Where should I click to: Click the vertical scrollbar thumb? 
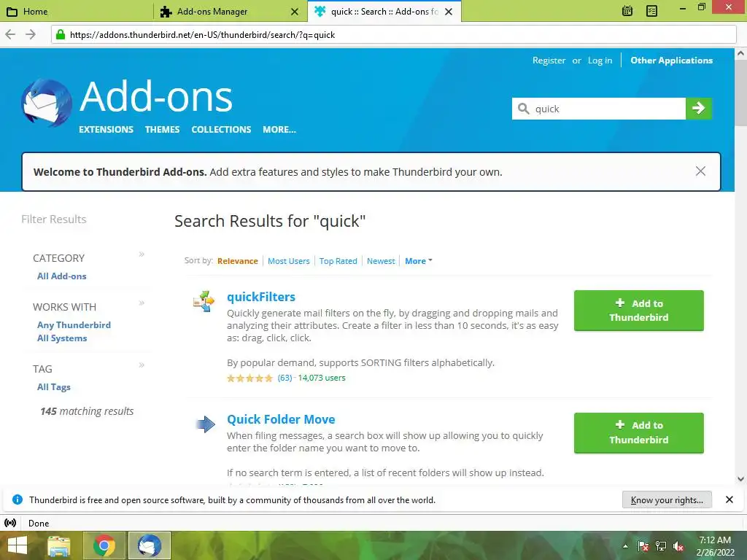coord(740,93)
